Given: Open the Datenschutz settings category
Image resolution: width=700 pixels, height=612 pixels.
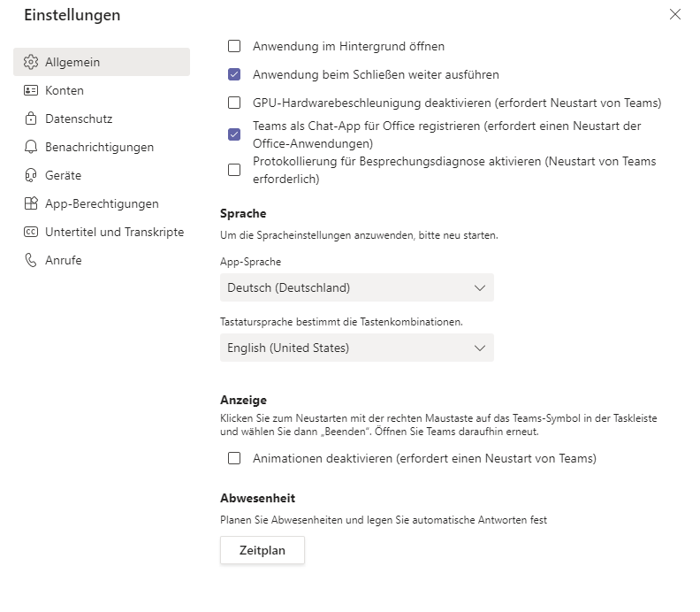Looking at the screenshot, I should pos(102,119).
